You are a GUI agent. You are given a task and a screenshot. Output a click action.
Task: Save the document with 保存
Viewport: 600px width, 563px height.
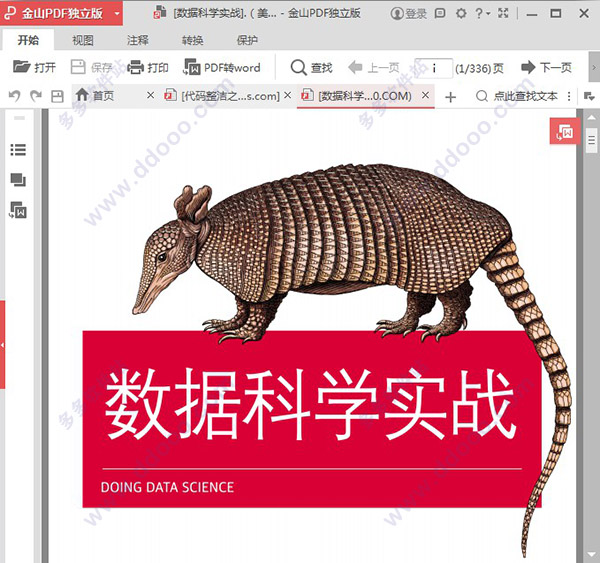[91, 68]
